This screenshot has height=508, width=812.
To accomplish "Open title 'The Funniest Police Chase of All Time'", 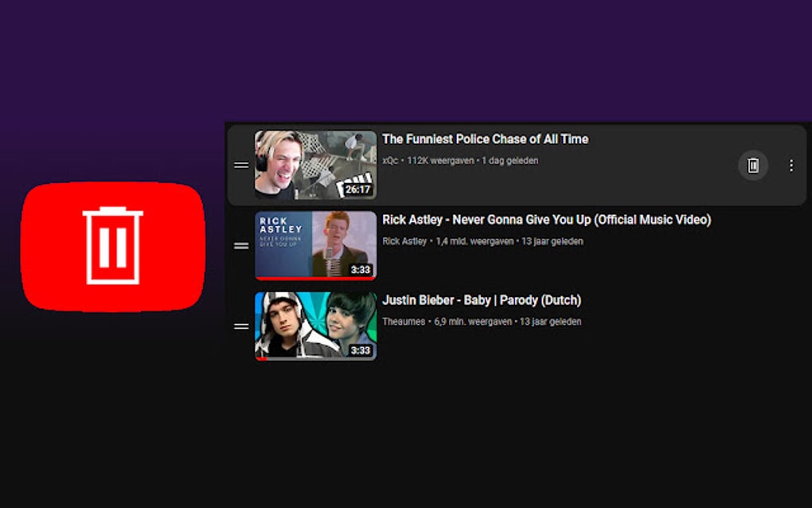I will (x=486, y=139).
